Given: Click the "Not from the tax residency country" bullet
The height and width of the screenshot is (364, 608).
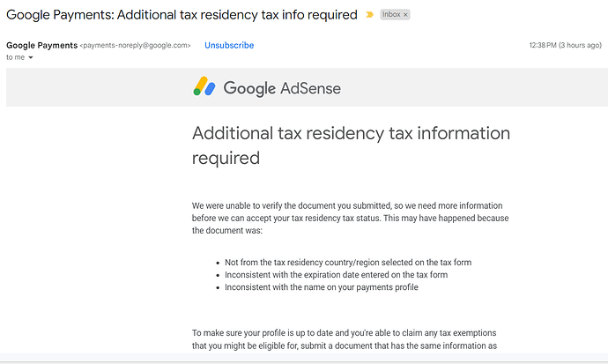Looking at the screenshot, I should (x=348, y=263).
